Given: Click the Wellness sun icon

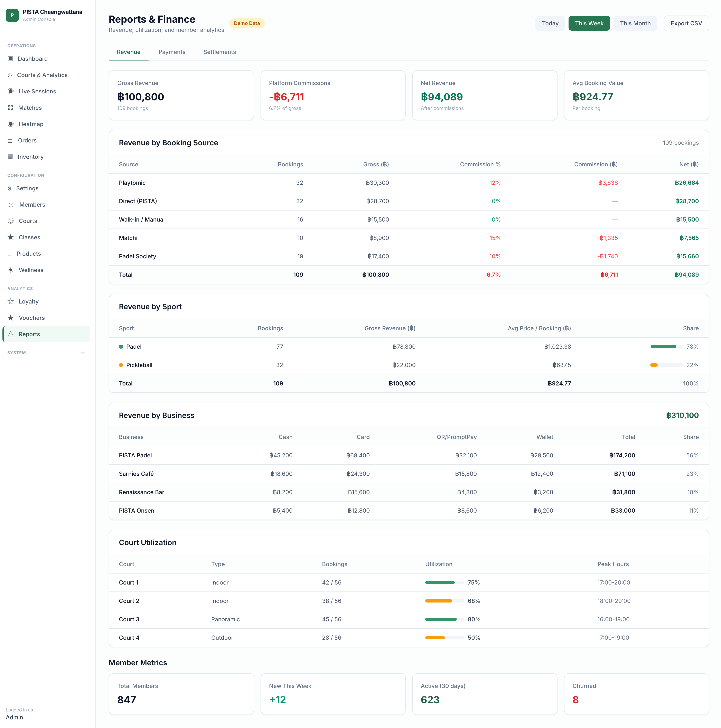Looking at the screenshot, I should 11,270.
